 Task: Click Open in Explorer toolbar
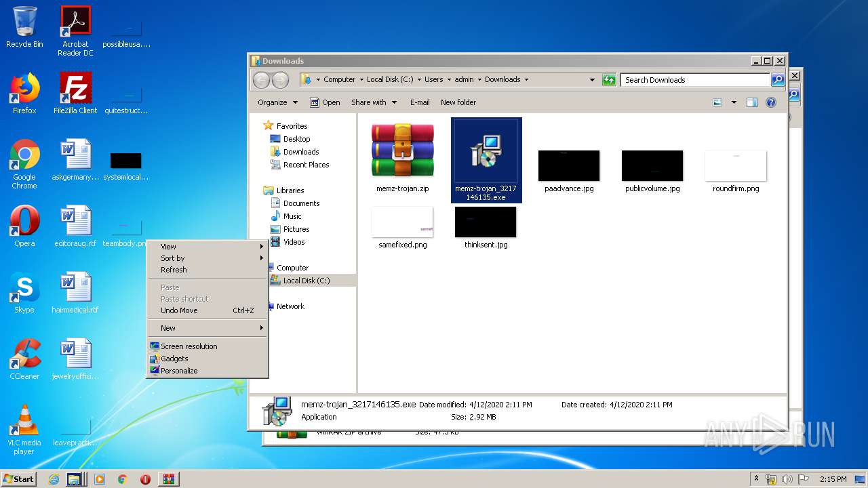[x=325, y=102]
